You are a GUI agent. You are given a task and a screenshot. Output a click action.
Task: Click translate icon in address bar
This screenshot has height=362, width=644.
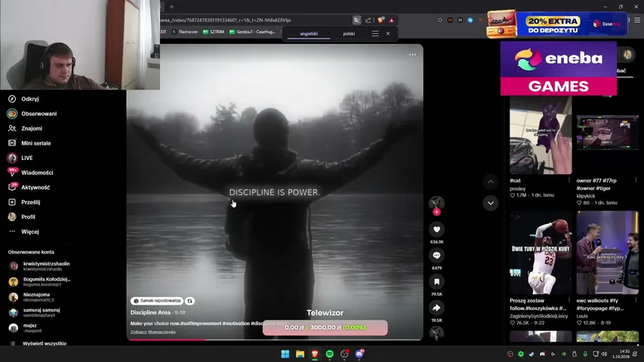[x=356, y=20]
